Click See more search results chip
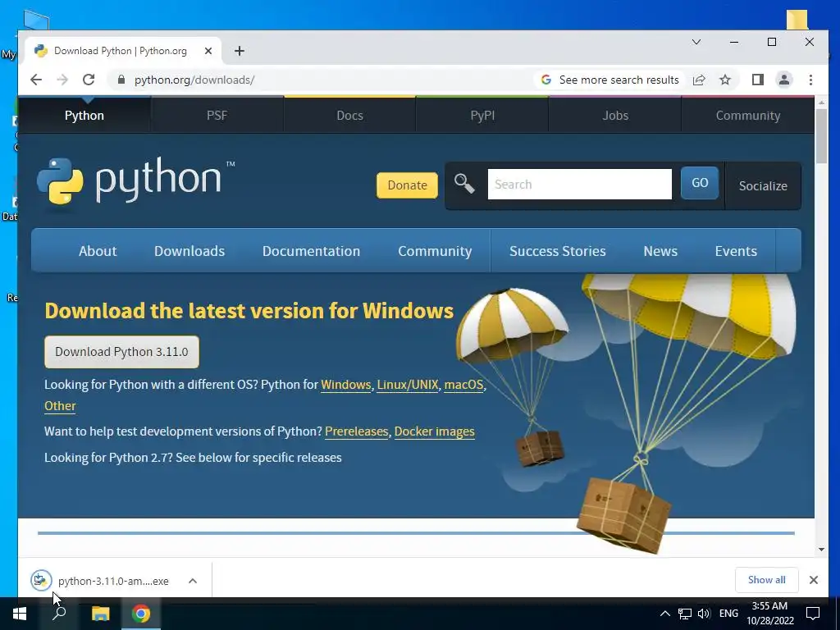 point(609,80)
